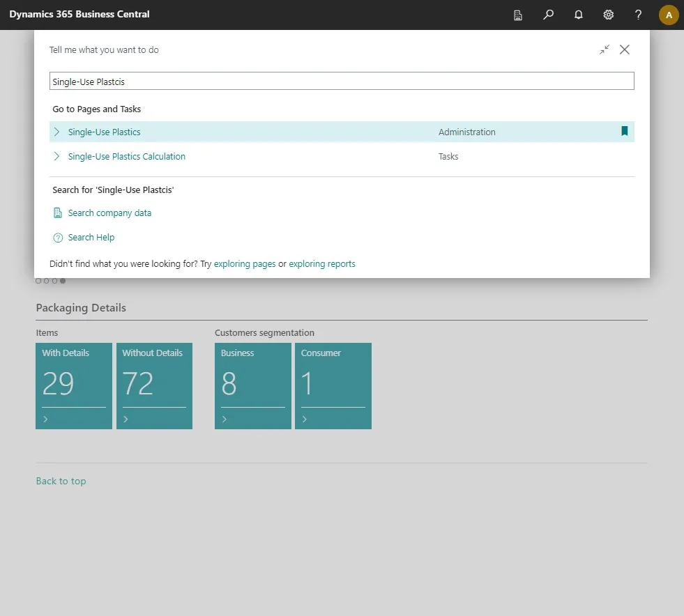Screen dimensions: 684x616
Task: Click the Search Help link
Action: point(91,237)
